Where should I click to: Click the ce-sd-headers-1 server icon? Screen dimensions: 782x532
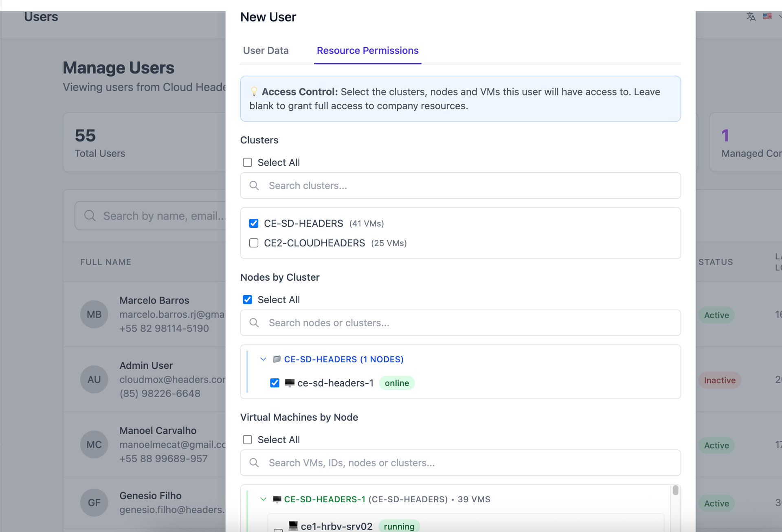pos(290,383)
